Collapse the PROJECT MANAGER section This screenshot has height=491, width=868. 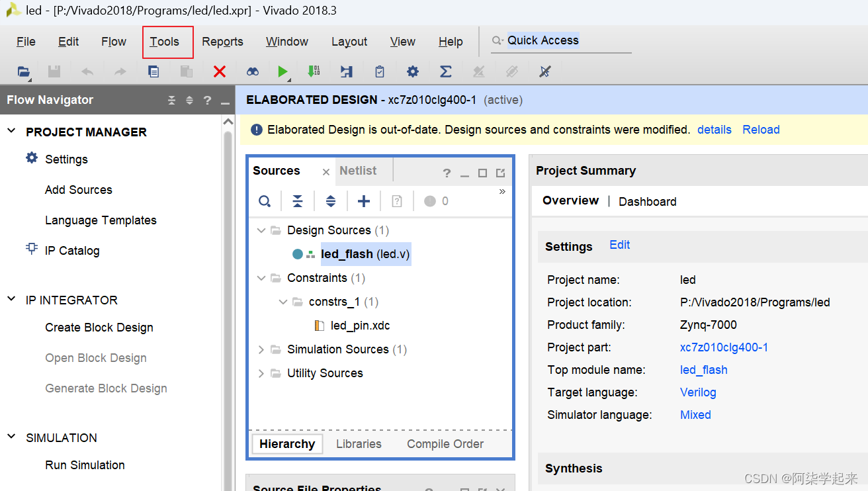11,131
